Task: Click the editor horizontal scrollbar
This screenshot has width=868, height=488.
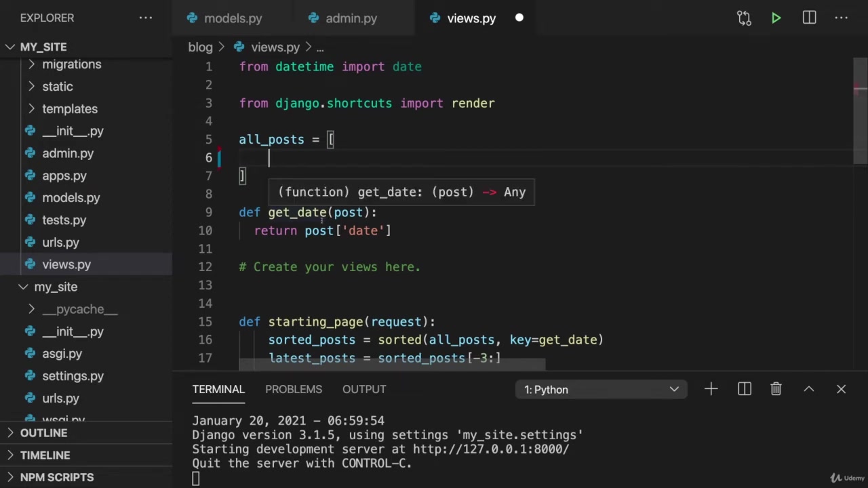Action: click(x=392, y=365)
